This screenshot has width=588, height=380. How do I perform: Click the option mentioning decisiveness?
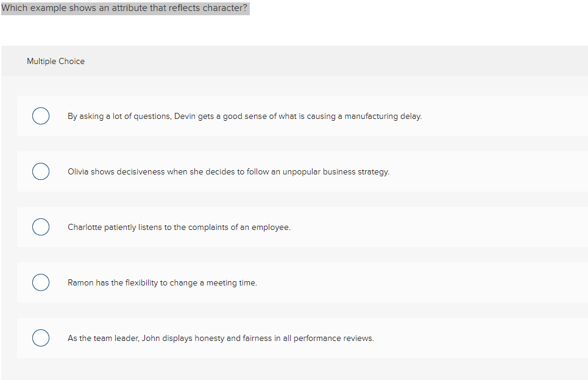(x=228, y=171)
